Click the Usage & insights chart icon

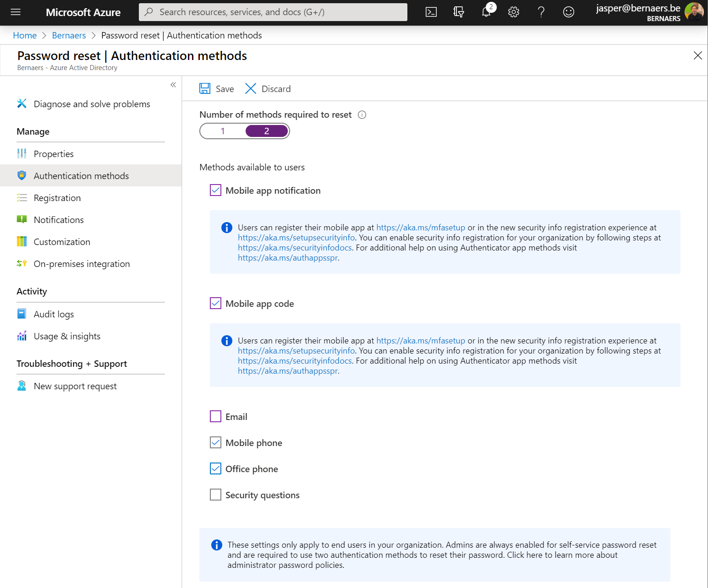coord(22,336)
